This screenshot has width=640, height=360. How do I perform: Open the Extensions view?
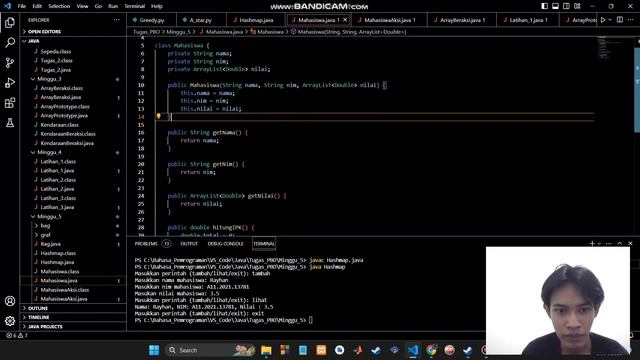pyautogui.click(x=10, y=102)
